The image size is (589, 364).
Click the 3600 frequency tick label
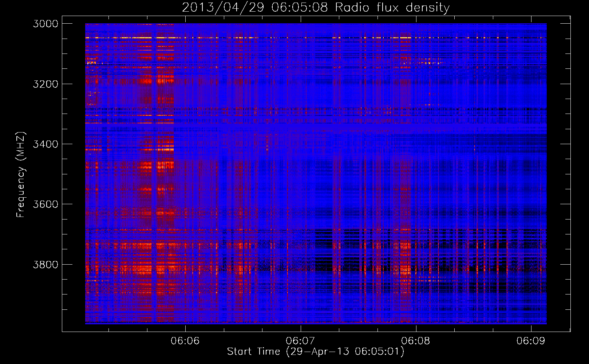(46, 204)
